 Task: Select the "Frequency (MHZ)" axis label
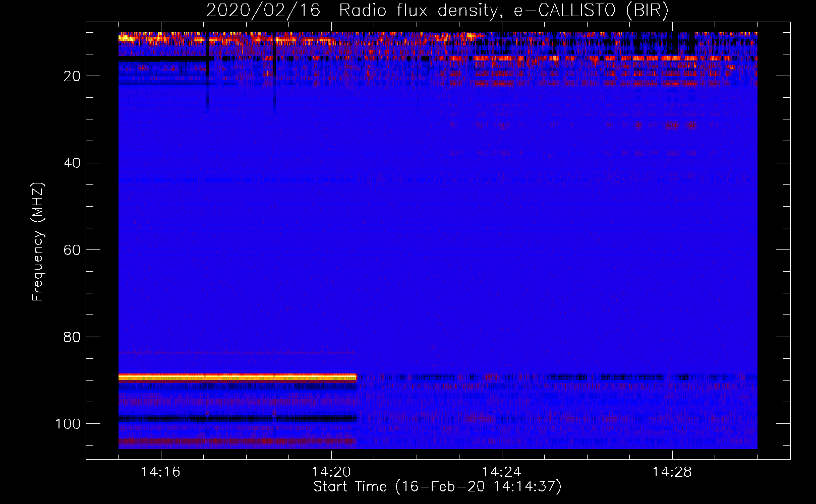click(38, 242)
